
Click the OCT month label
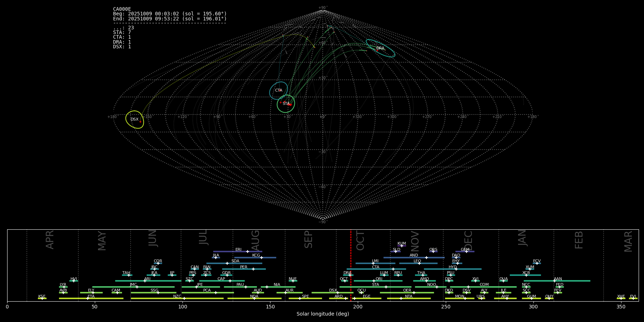(x=360, y=240)
